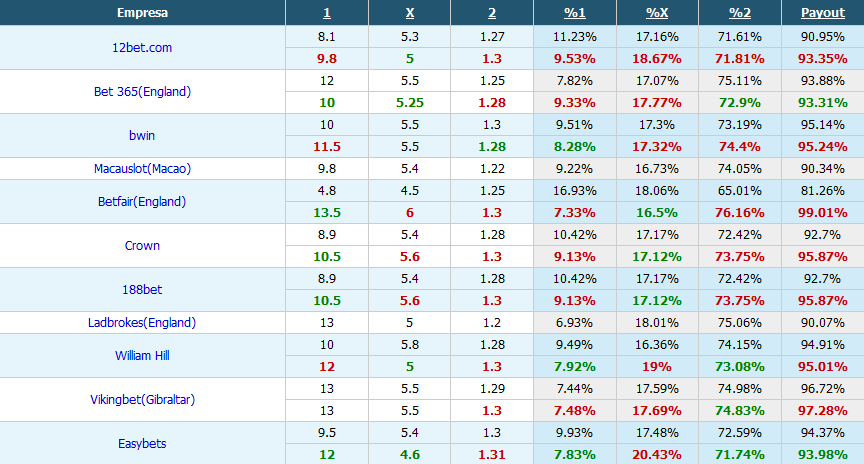Select the red 20.43% value for Easybets
The image size is (864, 464).
(657, 455)
